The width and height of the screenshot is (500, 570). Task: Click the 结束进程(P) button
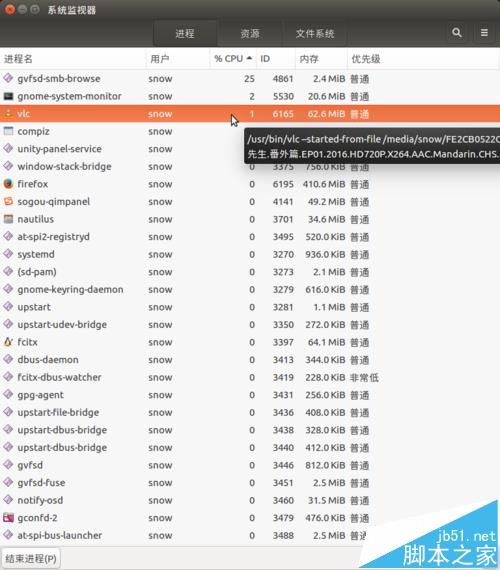click(x=31, y=558)
